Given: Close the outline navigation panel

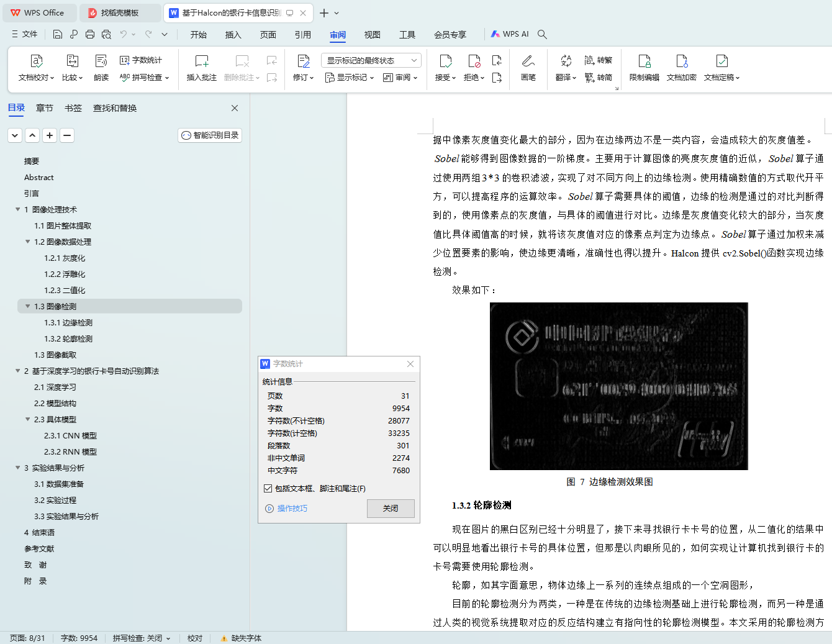Looking at the screenshot, I should [x=235, y=108].
